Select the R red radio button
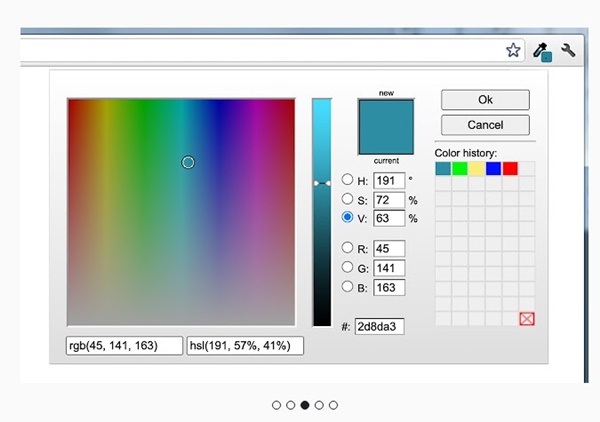The image size is (600, 422). (347, 248)
